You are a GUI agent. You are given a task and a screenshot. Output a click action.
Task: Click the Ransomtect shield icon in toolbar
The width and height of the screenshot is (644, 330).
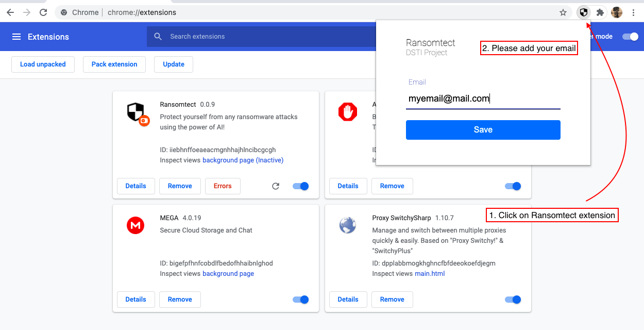pos(584,12)
